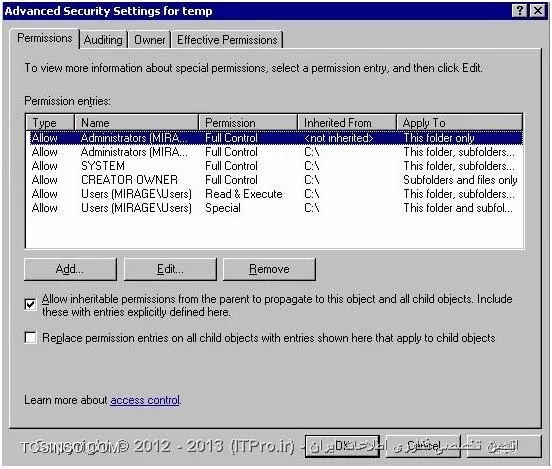Click Subfolders and files only cell

460,180
